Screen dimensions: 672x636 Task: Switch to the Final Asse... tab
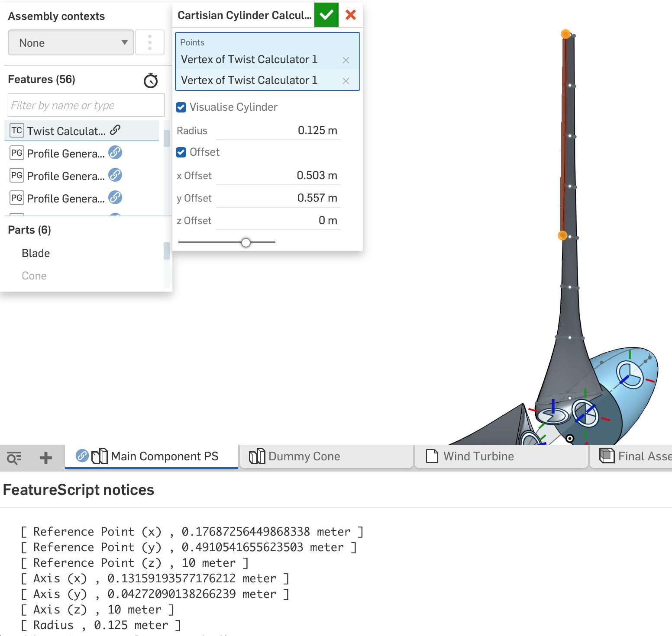(x=631, y=456)
